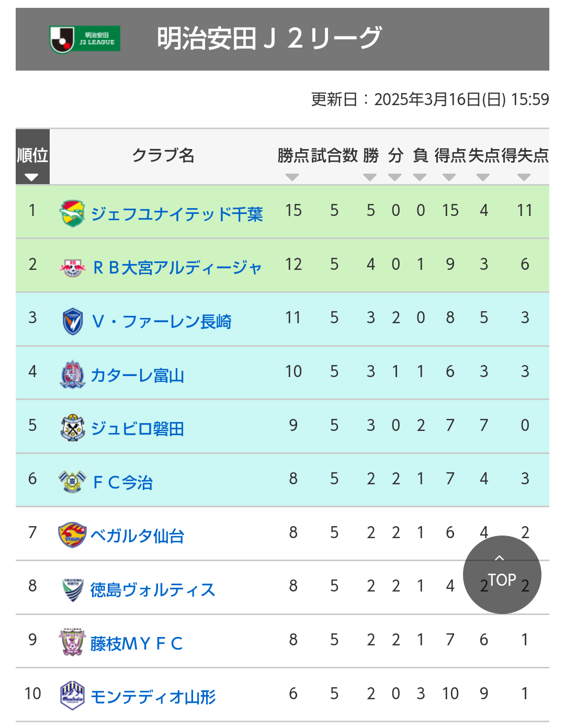Click the round TOP back-to-top button
565x728 pixels.
click(502, 575)
